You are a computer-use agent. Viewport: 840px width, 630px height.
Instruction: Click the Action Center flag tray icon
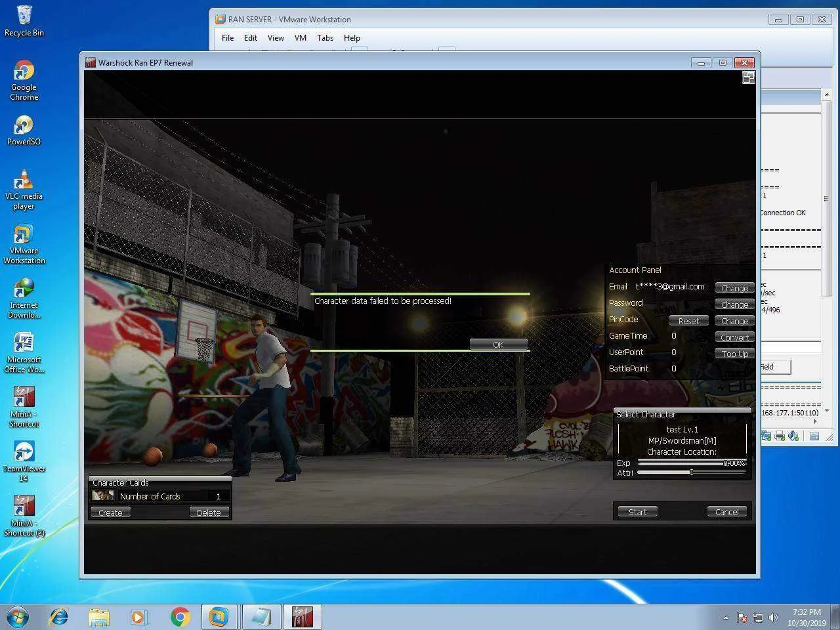click(742, 618)
